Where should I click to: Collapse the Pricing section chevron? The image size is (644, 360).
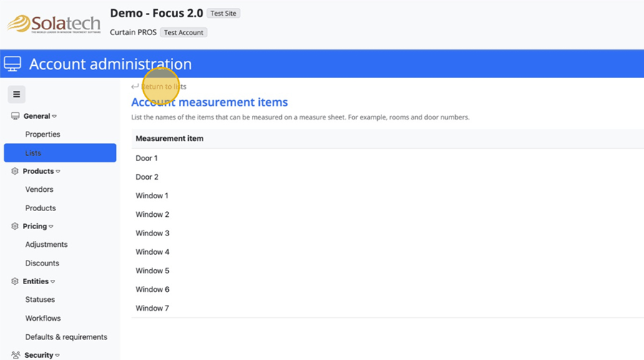(x=51, y=227)
